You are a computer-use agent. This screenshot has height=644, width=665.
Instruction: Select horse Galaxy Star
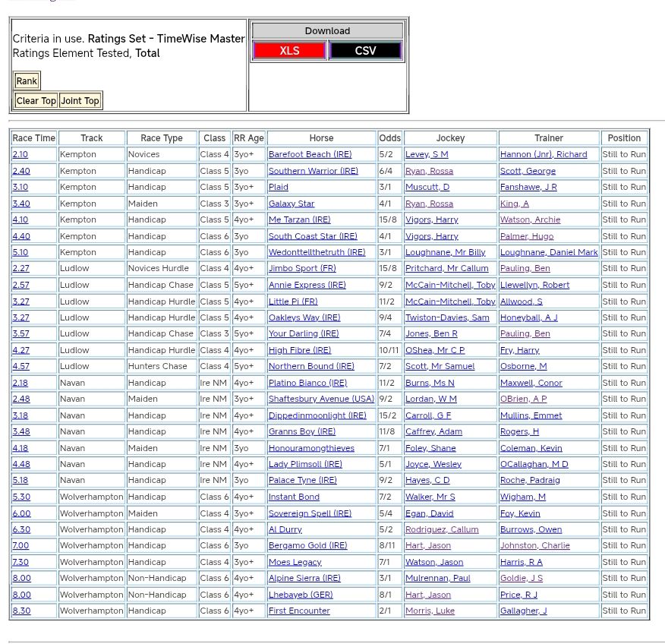(291, 204)
